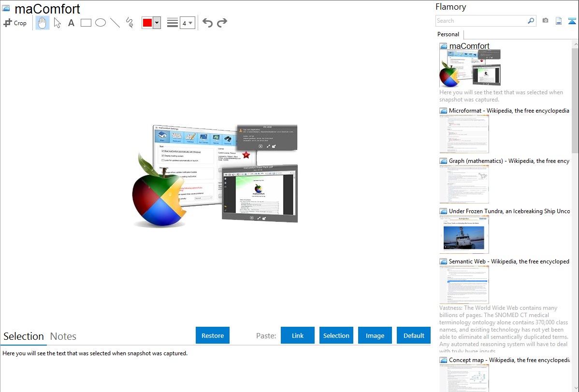Click the Vastness description text under Semantic Web
Screen dimensions: 579x392
504,329
